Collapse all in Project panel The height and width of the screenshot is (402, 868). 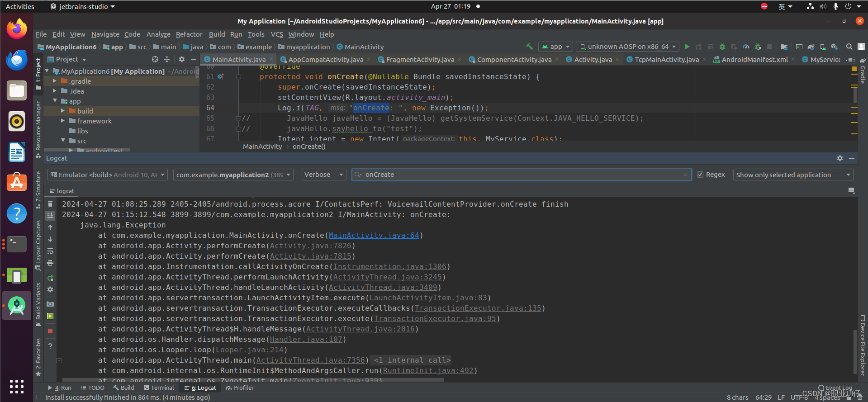click(167, 59)
